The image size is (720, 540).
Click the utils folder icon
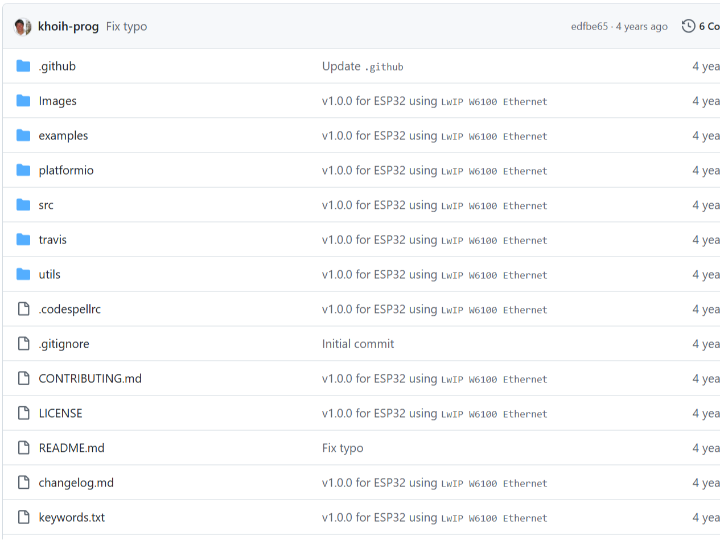coord(23,274)
